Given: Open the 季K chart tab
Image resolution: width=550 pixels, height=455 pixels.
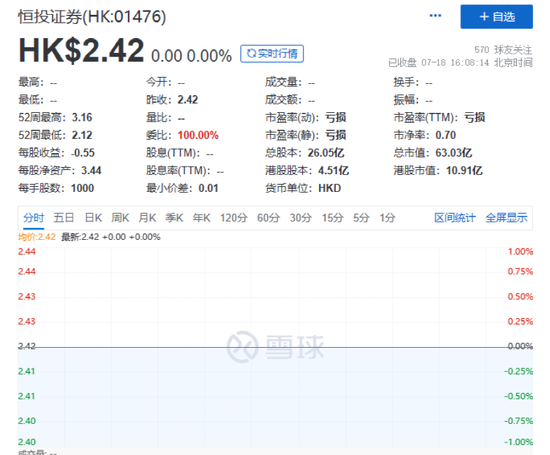Looking at the screenshot, I should (174, 218).
